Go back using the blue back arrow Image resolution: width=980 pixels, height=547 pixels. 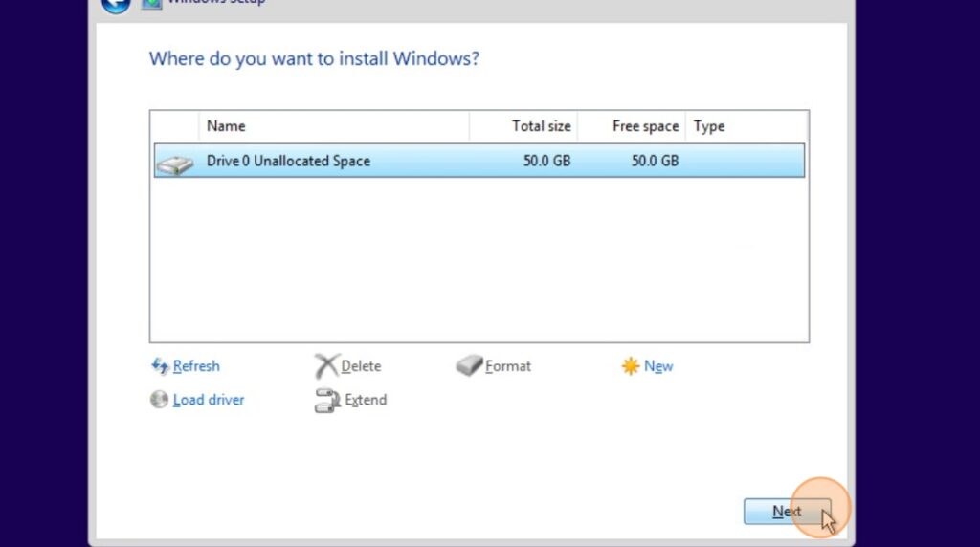click(116, 5)
